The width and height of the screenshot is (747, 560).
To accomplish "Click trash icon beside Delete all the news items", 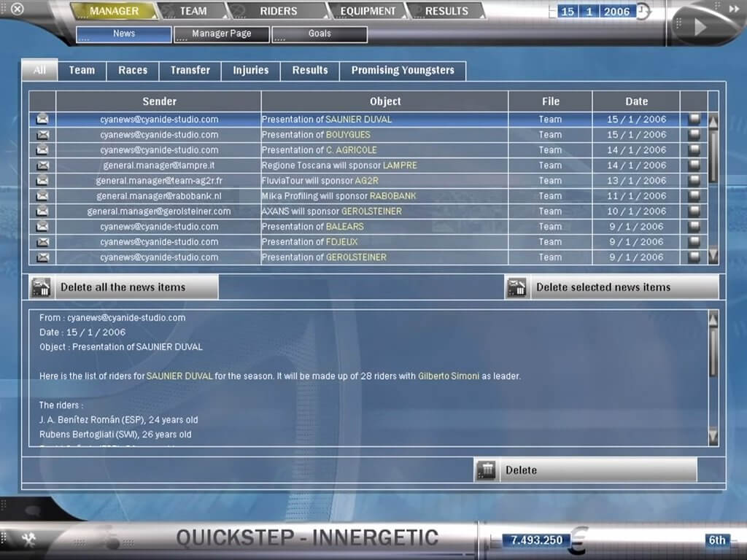I will tap(42, 287).
